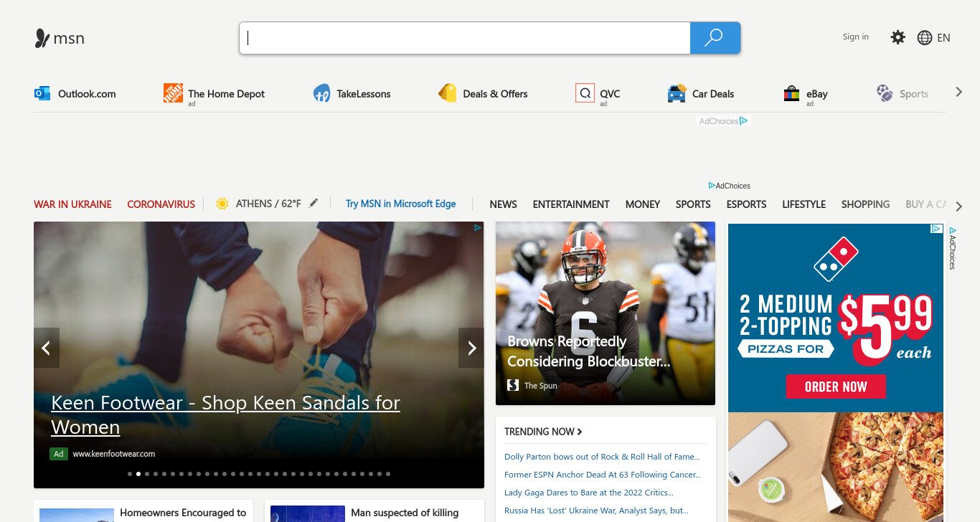Read Dolly Parton Rock Hall trending story
Screen dimensions: 980x522
602,457
